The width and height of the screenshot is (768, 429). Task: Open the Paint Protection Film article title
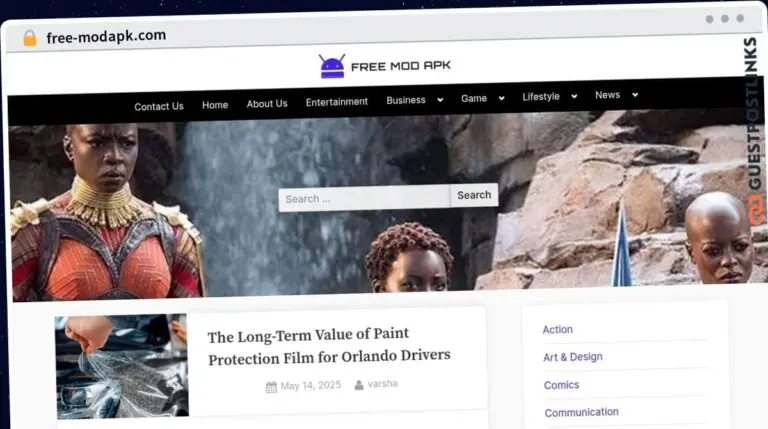329,346
